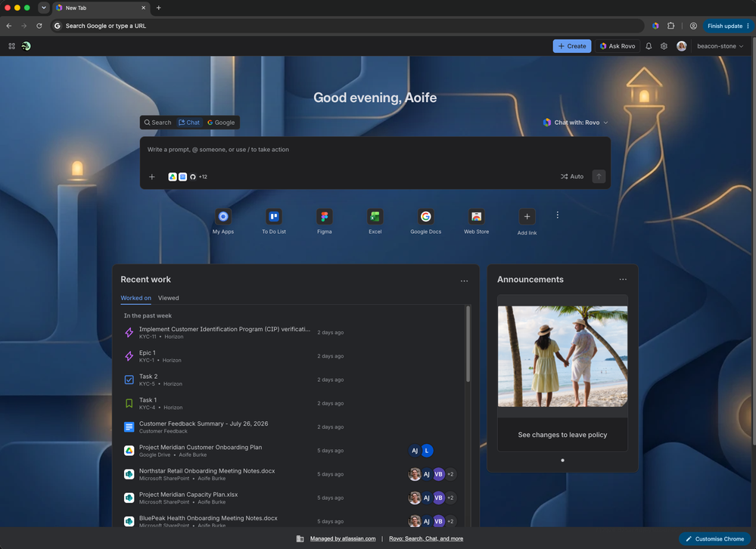The height and width of the screenshot is (549, 756).
Task: Open Chrome extensions puzzle icon
Action: (670, 26)
